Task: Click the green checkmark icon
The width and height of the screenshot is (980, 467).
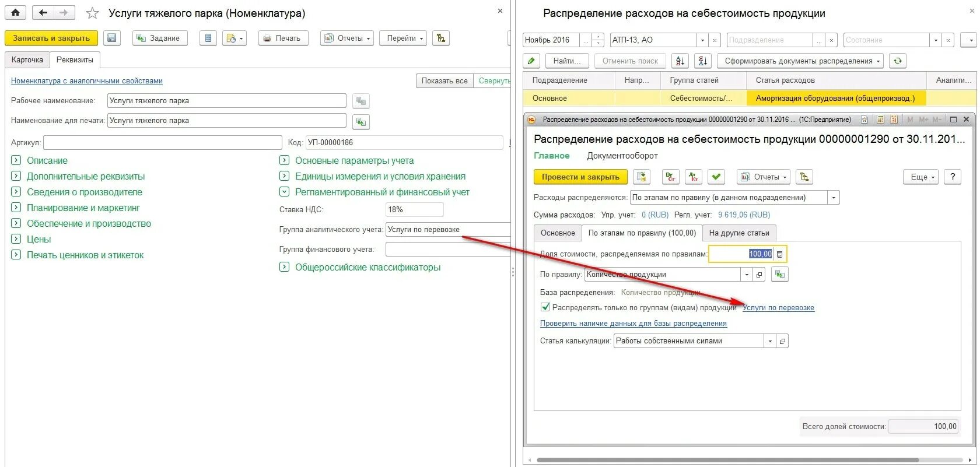Action: click(716, 177)
